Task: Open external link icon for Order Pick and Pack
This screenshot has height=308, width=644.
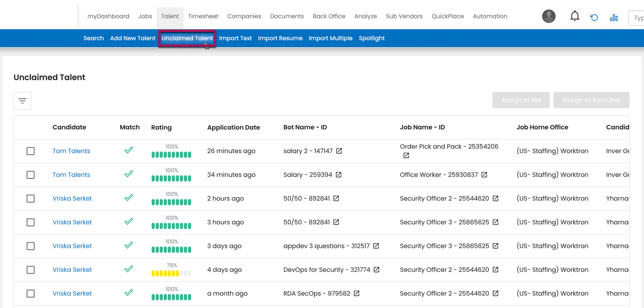Action: pos(406,156)
